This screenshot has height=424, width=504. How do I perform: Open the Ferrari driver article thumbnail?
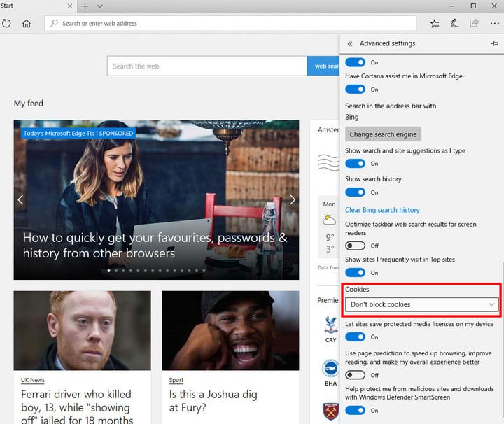83,330
